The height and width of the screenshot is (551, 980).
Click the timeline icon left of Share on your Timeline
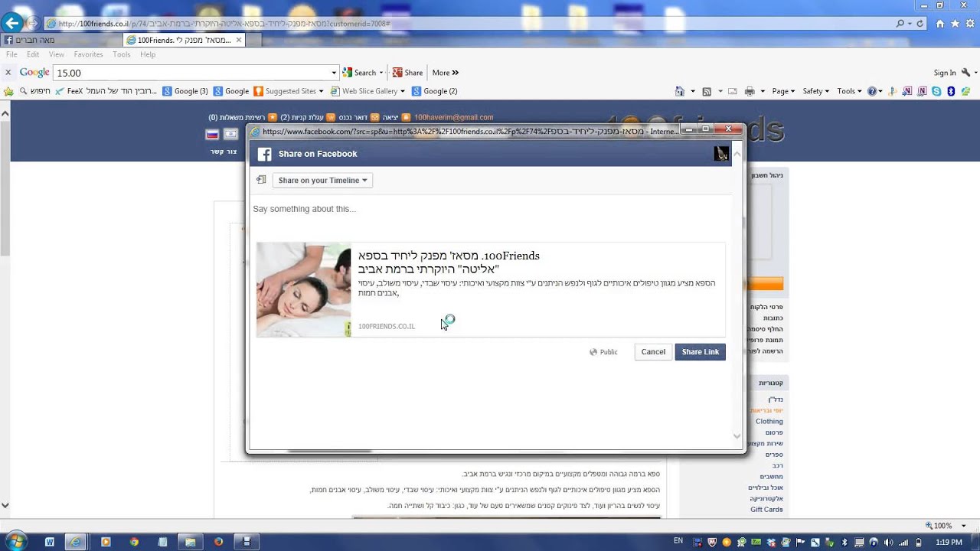pos(261,180)
